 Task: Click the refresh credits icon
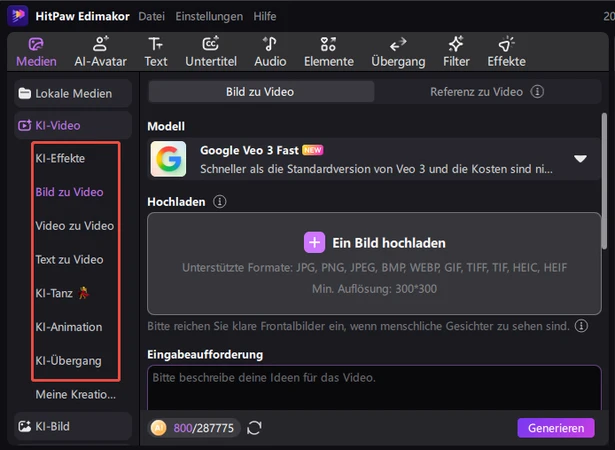tap(255, 428)
